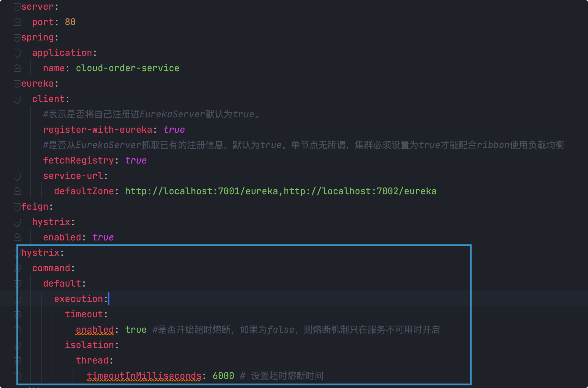Collapse the spring section fold marker

click(x=17, y=38)
